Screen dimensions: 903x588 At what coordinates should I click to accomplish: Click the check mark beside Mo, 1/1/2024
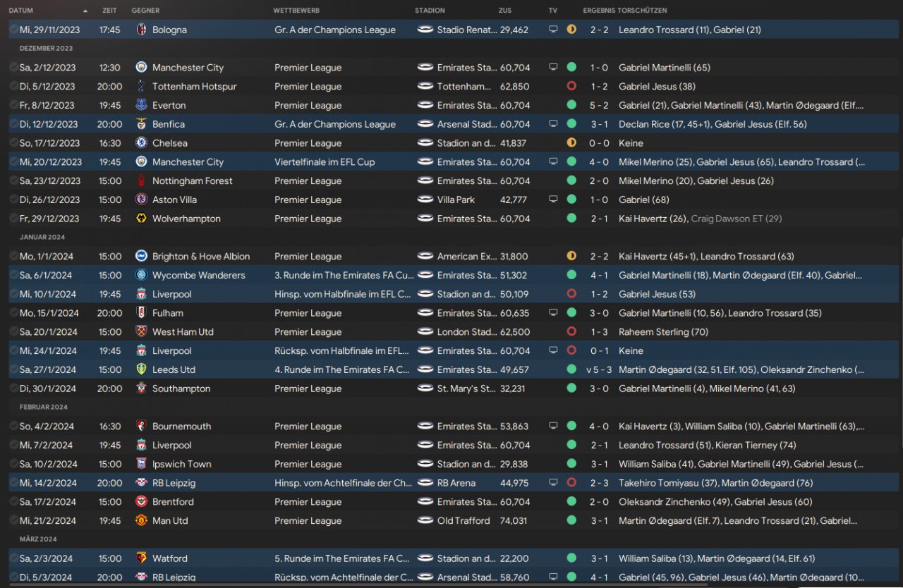(13, 256)
